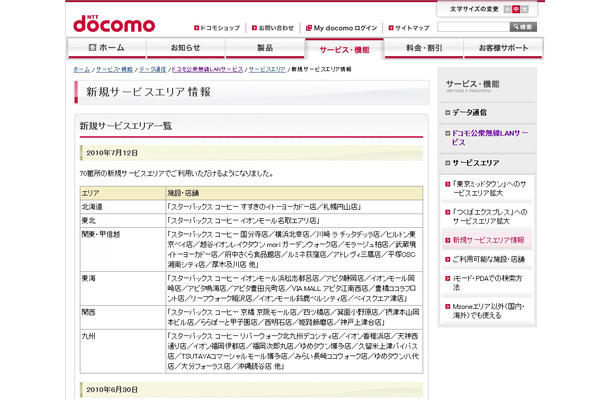Set text size to medium (中)
The height and width of the screenshot is (400, 610).
[x=516, y=9]
